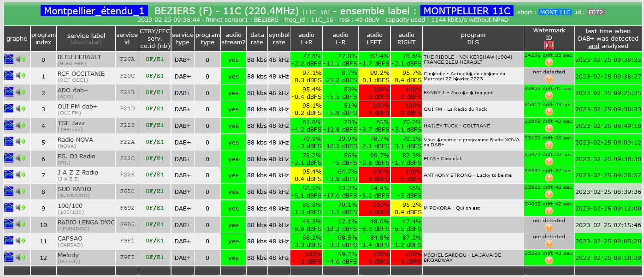Open the graph icon for TSF Jazz
The height and width of the screenshot is (277, 644).
point(9,125)
